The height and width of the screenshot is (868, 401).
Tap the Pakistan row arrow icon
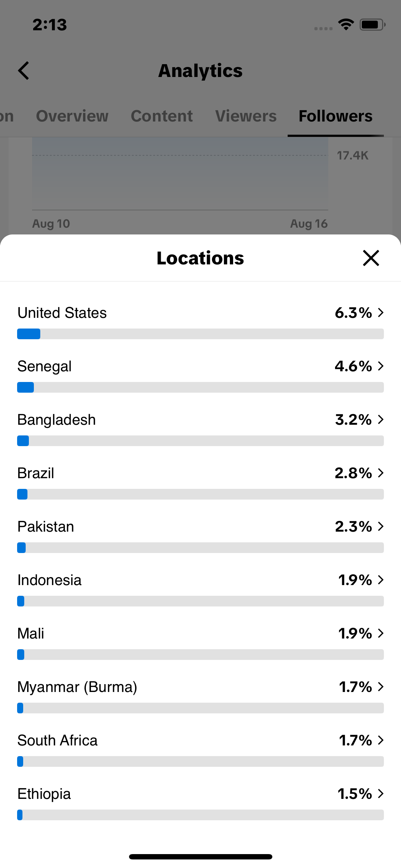(x=381, y=526)
